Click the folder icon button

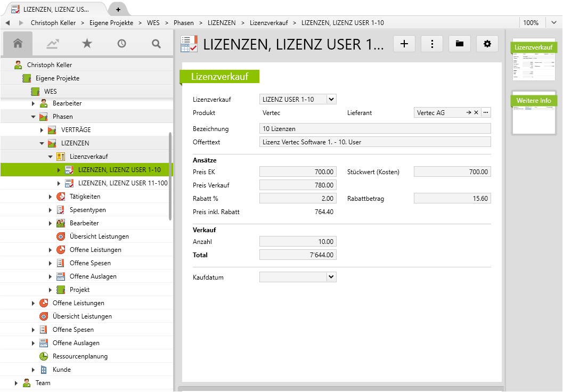click(460, 44)
